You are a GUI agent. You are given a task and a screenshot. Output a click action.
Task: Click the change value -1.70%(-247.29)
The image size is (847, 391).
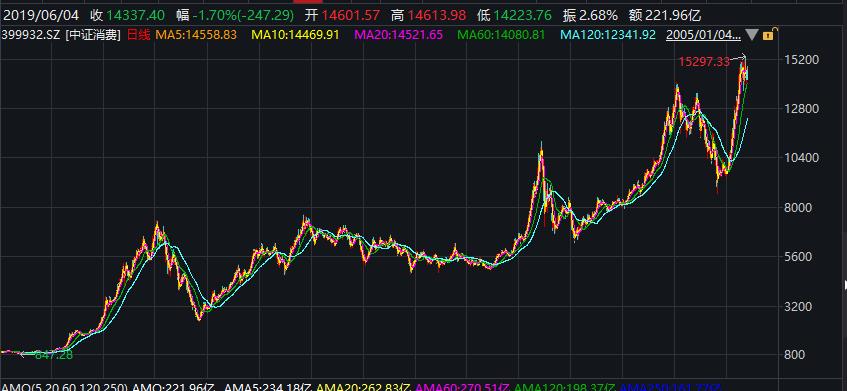(243, 15)
